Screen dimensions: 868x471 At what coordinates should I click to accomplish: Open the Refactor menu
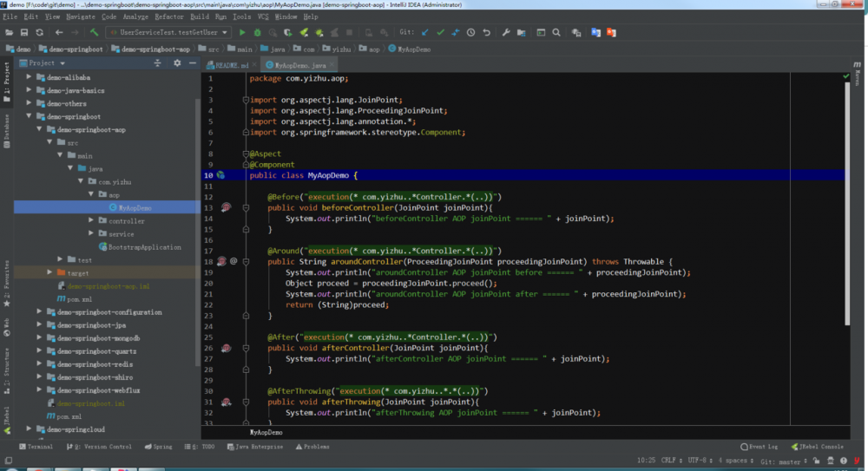(x=168, y=16)
